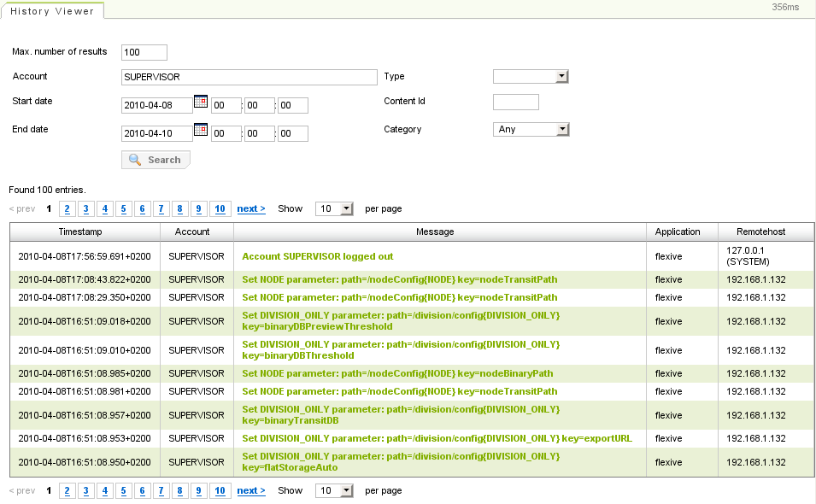Screen dimensions: 816x504
Task: Open the binaryDBPreviewThreshold message
Action: point(401,321)
